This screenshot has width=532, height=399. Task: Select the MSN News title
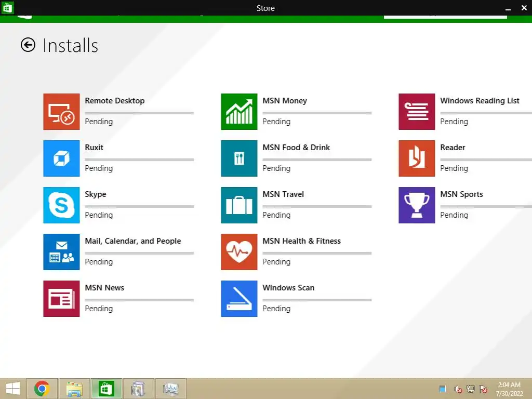click(x=104, y=288)
